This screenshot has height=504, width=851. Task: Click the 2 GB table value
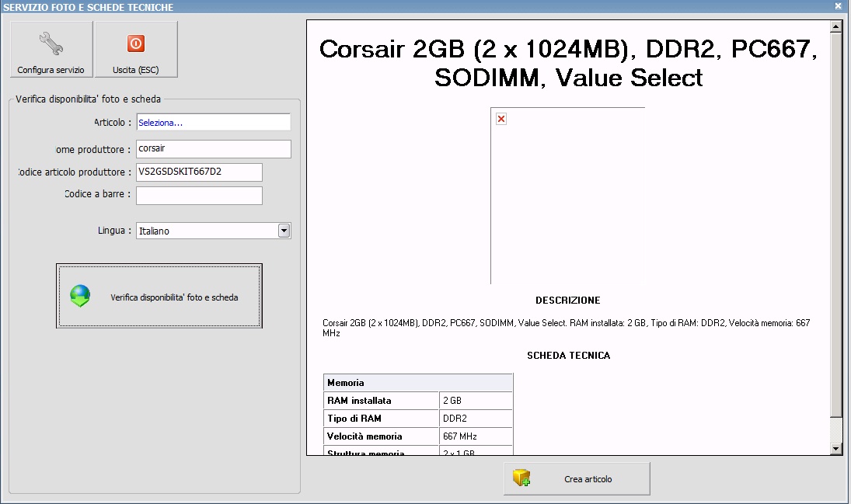tap(452, 401)
